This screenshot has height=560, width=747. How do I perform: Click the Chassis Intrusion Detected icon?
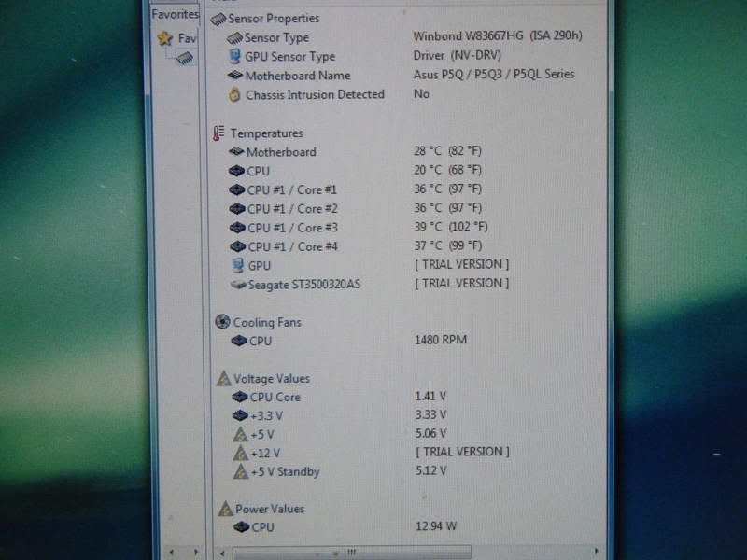coord(234,94)
